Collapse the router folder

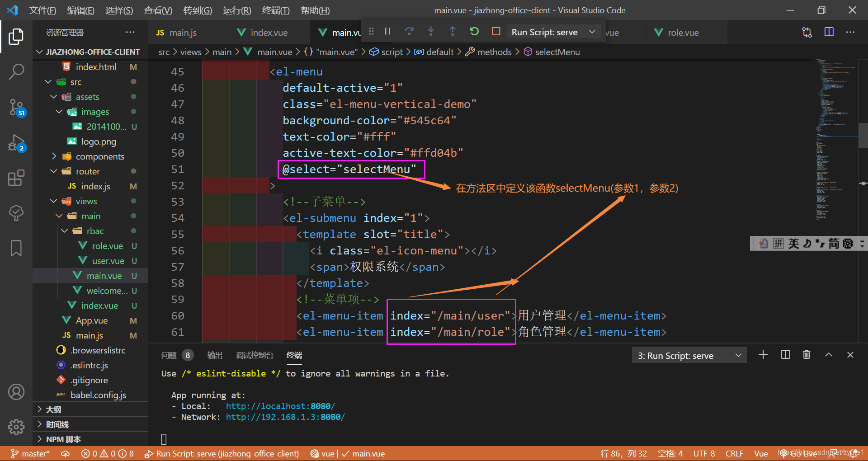[x=88, y=171]
